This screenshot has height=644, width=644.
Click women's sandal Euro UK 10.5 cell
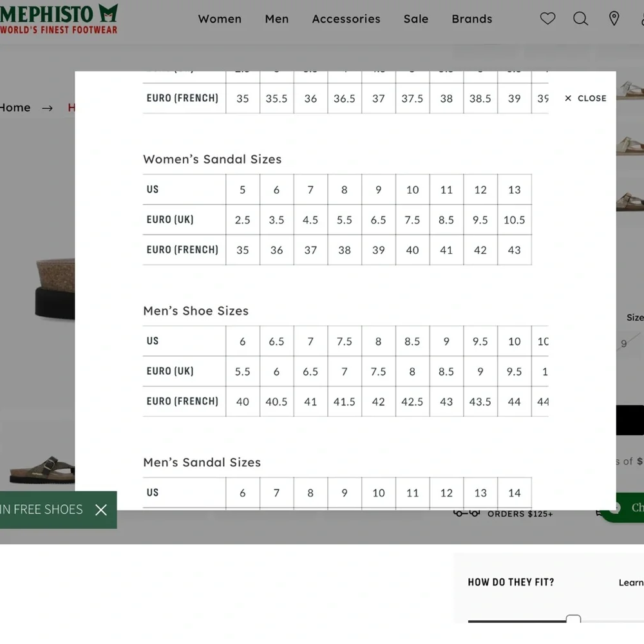(515, 220)
